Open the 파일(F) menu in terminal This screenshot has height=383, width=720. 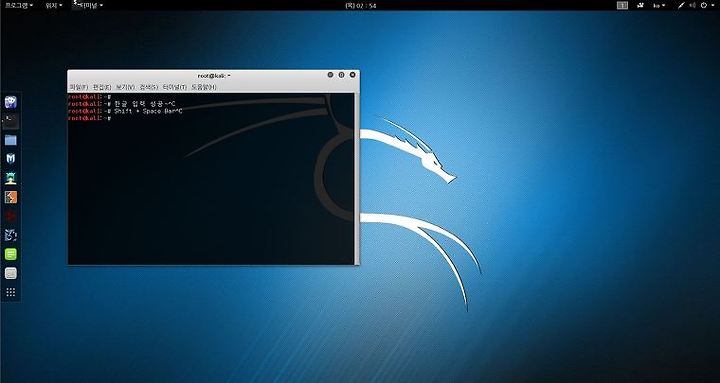(x=79, y=87)
